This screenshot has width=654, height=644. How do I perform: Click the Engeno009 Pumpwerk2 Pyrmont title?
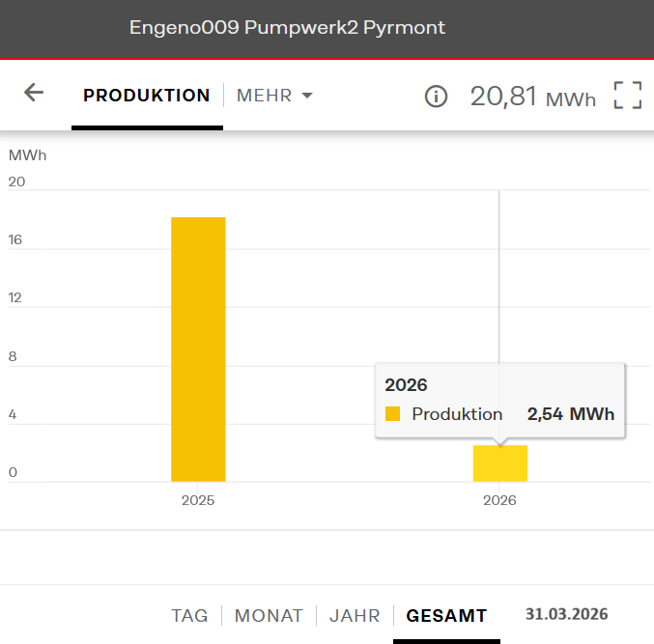click(x=288, y=28)
